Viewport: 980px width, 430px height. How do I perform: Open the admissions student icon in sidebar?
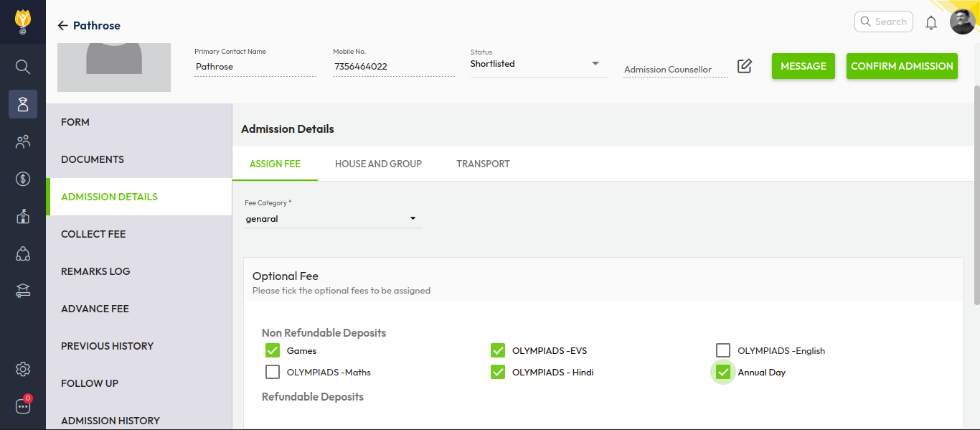pos(23,104)
